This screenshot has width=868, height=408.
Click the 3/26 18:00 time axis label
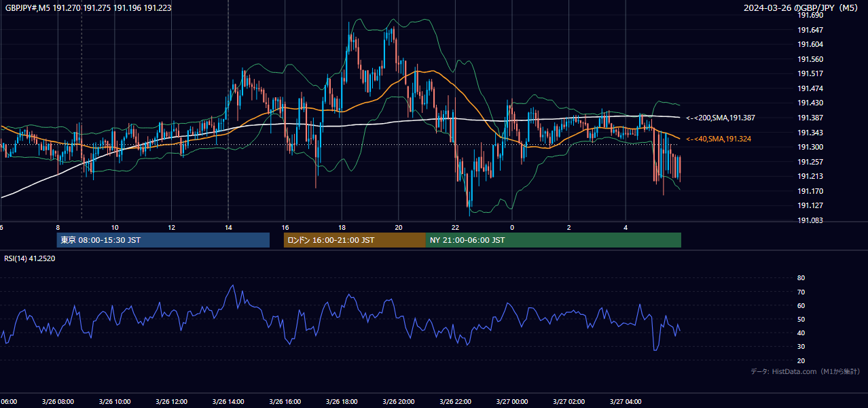342,402
